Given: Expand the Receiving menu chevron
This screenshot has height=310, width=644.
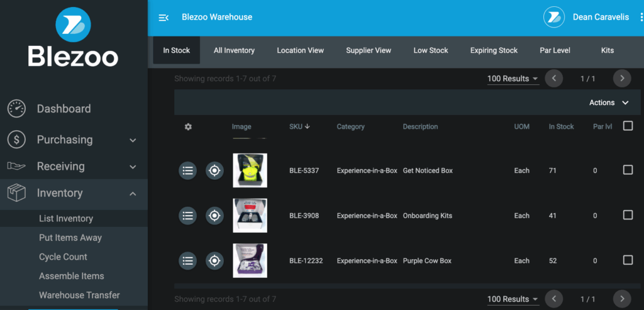Looking at the screenshot, I should tap(133, 167).
